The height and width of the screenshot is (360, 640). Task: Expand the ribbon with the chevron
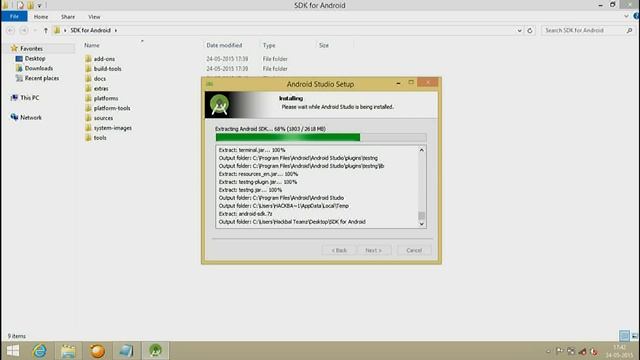point(626,16)
